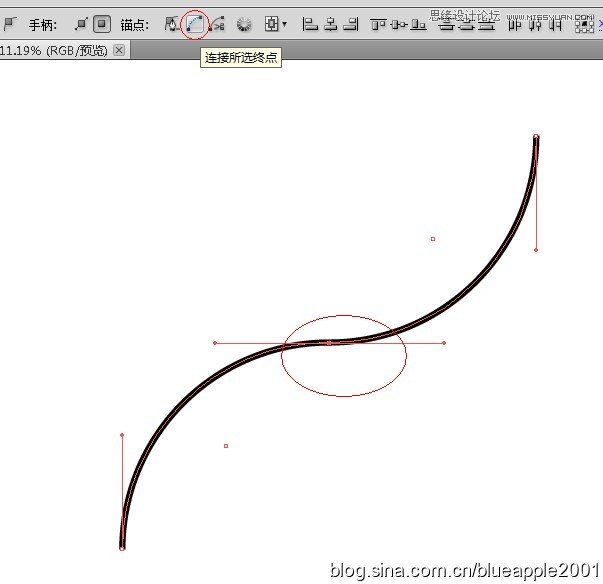This screenshot has height=584, width=603.
Task: Apply horizontal align right
Action: click(351, 24)
